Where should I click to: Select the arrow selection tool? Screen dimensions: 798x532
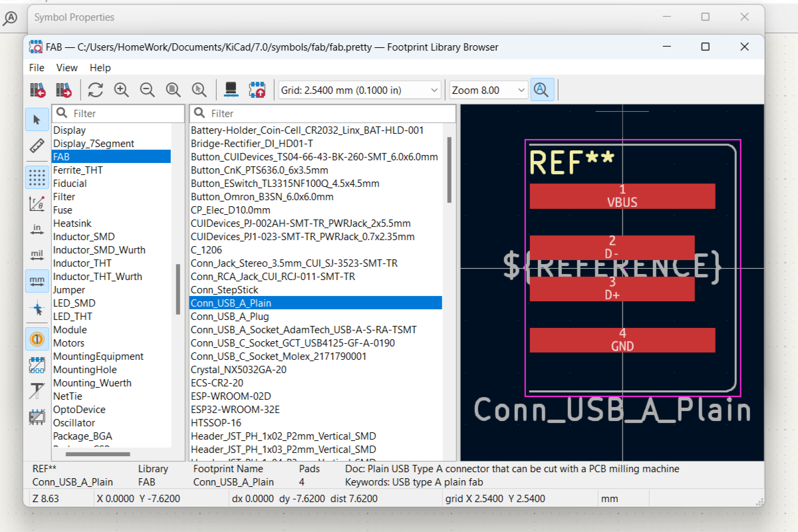(x=37, y=120)
